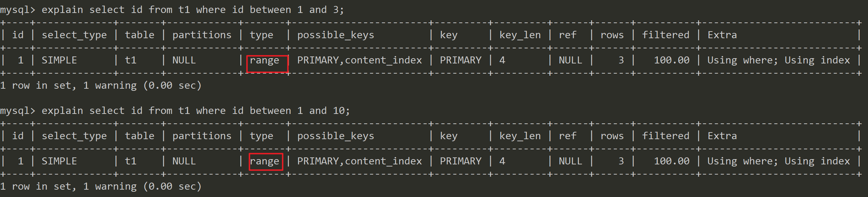
Task: Click 'partitions' header in the 1-and-10 result
Action: tap(202, 136)
